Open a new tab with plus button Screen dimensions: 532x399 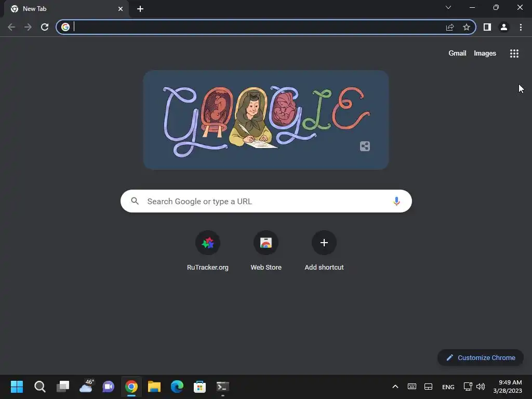[x=140, y=9]
